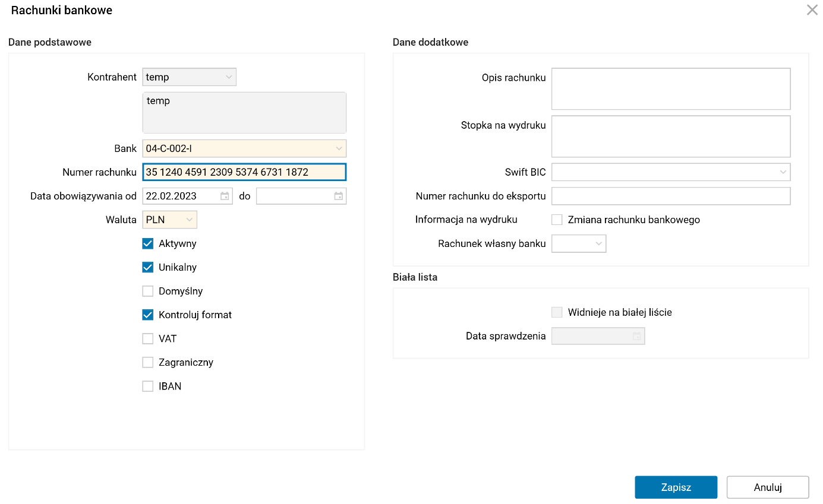Image resolution: width=823 pixels, height=504 pixels.
Task: Enable the IBAN checkbox
Action: (x=148, y=386)
